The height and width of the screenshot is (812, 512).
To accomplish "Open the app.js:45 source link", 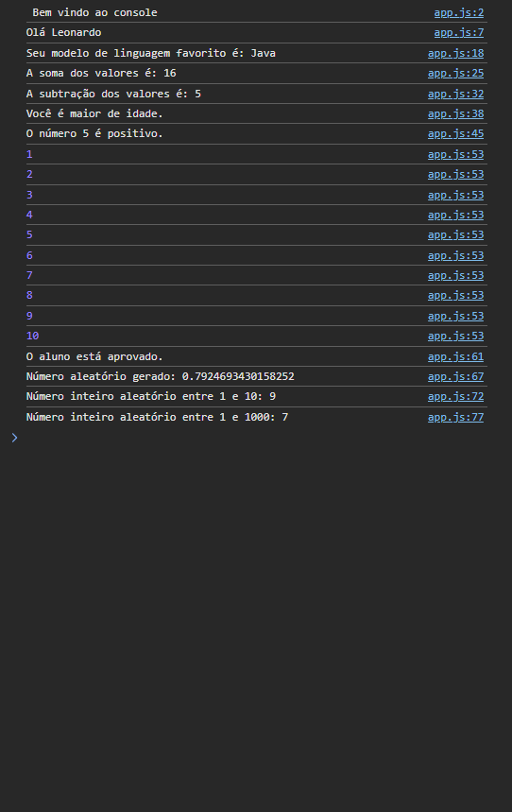I will pos(455,133).
